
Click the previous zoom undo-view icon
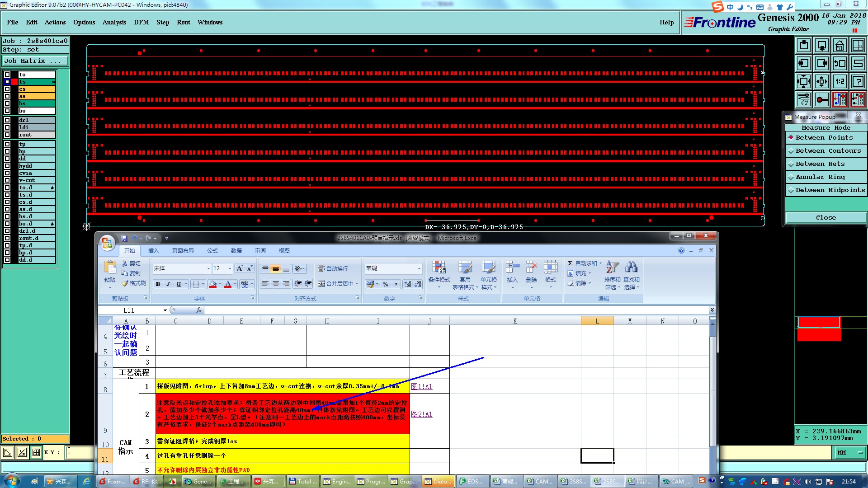coord(840,63)
